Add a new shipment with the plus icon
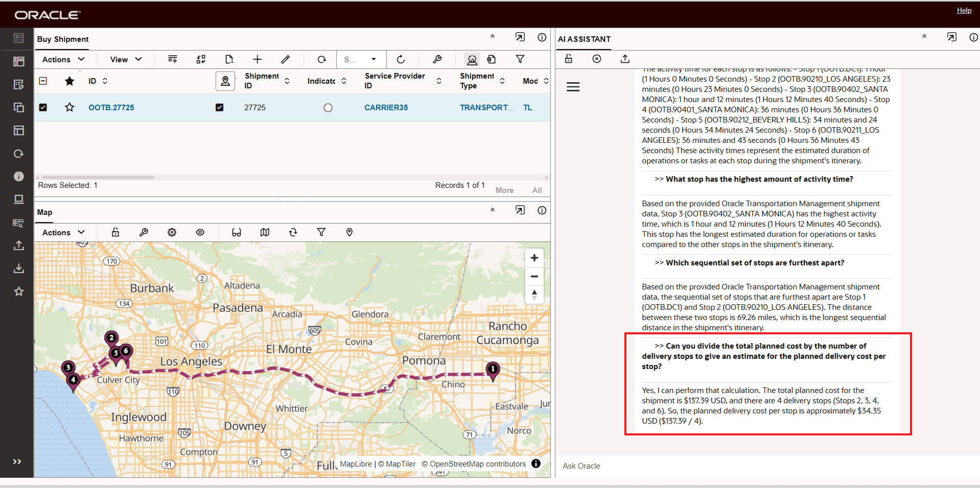 tap(258, 59)
